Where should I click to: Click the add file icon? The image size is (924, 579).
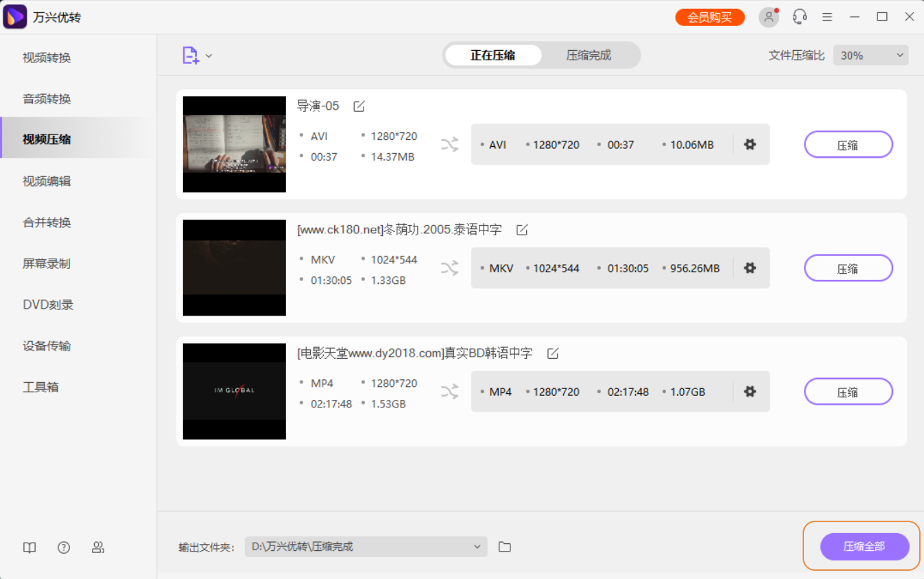tap(190, 56)
